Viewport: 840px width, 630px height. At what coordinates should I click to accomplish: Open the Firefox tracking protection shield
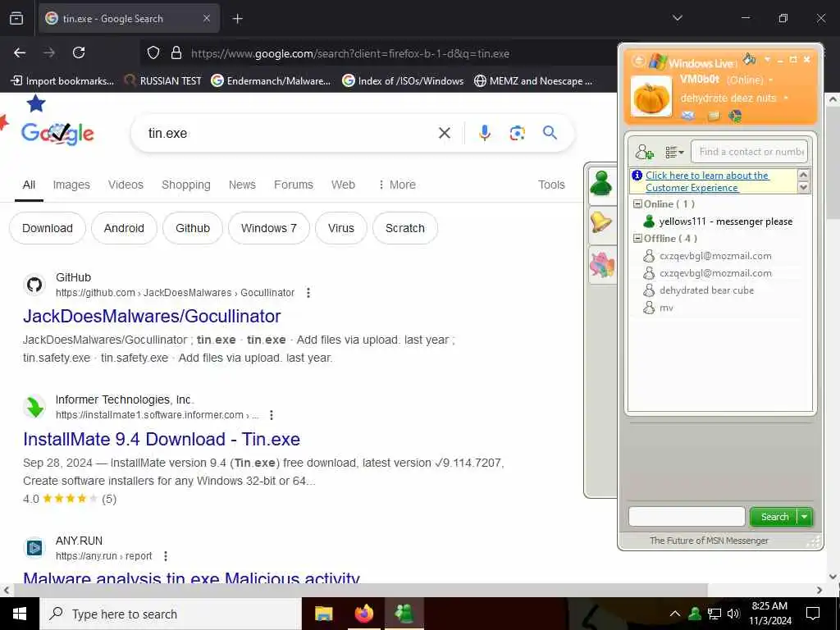(153, 53)
